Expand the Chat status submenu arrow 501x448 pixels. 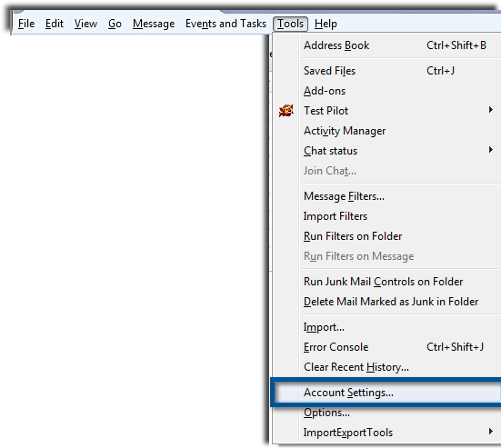[x=490, y=149]
